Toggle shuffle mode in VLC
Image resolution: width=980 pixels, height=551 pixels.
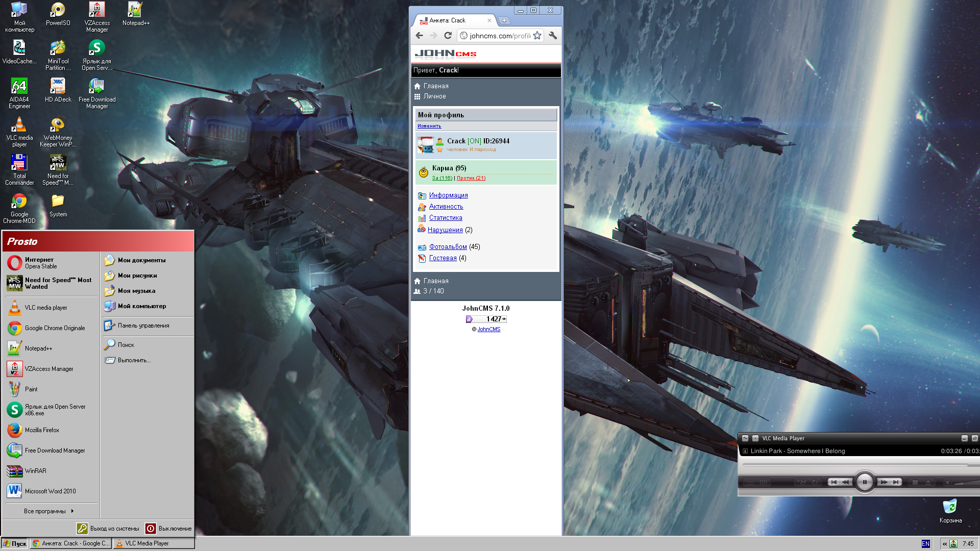[x=802, y=482]
